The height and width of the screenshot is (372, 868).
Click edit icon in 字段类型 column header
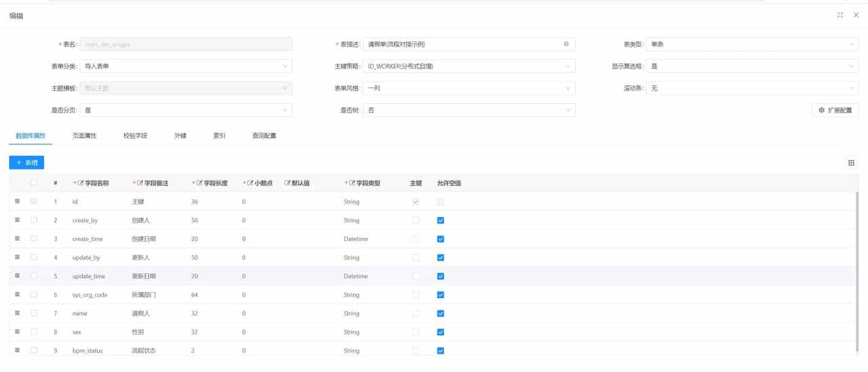[353, 183]
